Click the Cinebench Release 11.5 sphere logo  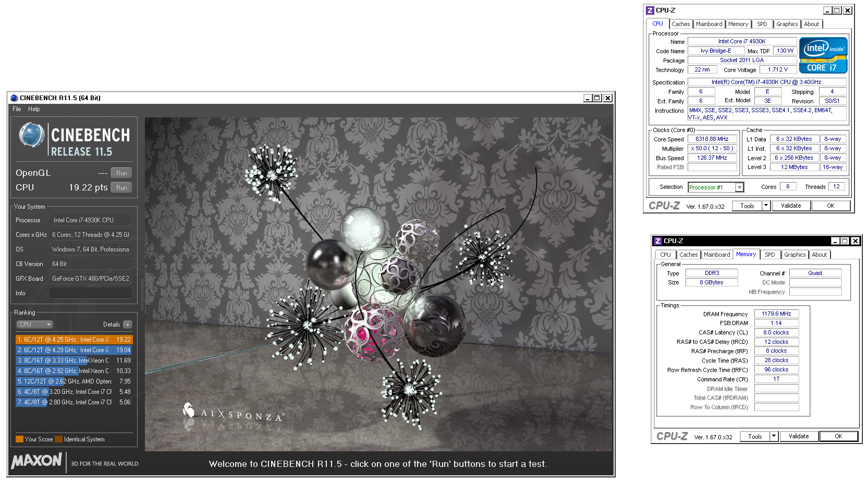click(x=32, y=135)
